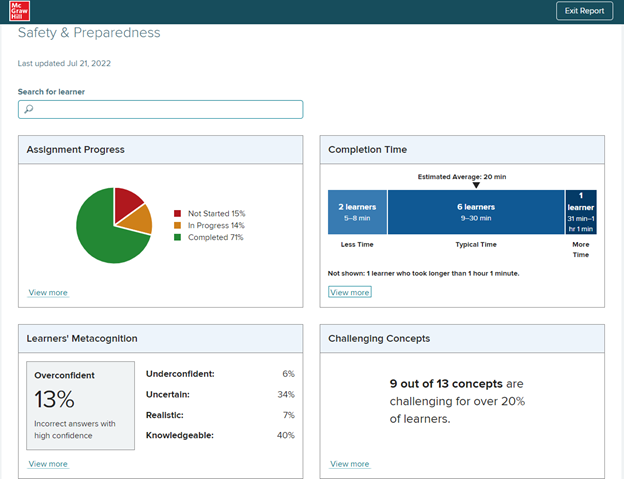The width and height of the screenshot is (624, 479).
Task: Click the red Not Started legend swatch
Action: click(177, 214)
